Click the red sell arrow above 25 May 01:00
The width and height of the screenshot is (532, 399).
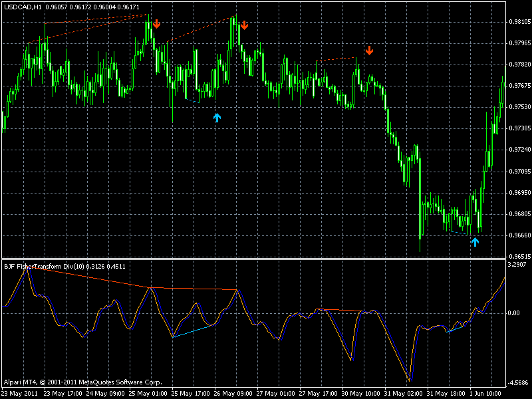pos(156,24)
